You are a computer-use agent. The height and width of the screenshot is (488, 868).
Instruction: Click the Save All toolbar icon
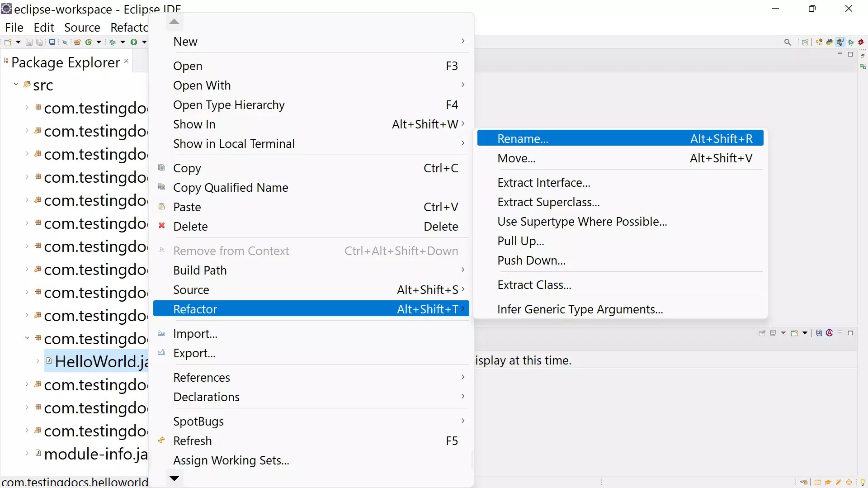click(40, 42)
